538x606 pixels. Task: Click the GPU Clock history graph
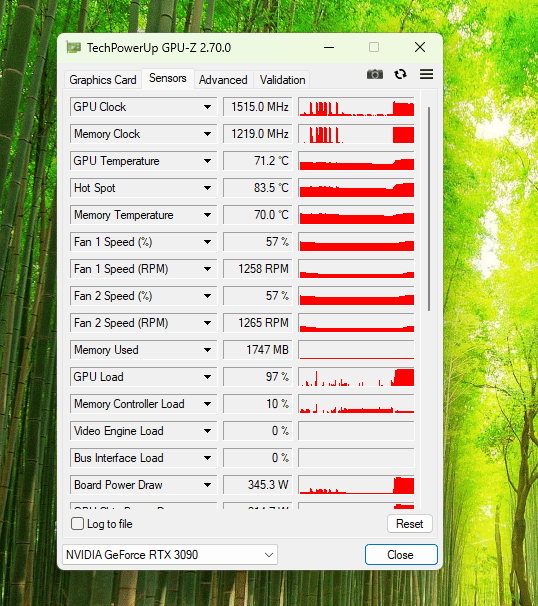pyautogui.click(x=356, y=107)
